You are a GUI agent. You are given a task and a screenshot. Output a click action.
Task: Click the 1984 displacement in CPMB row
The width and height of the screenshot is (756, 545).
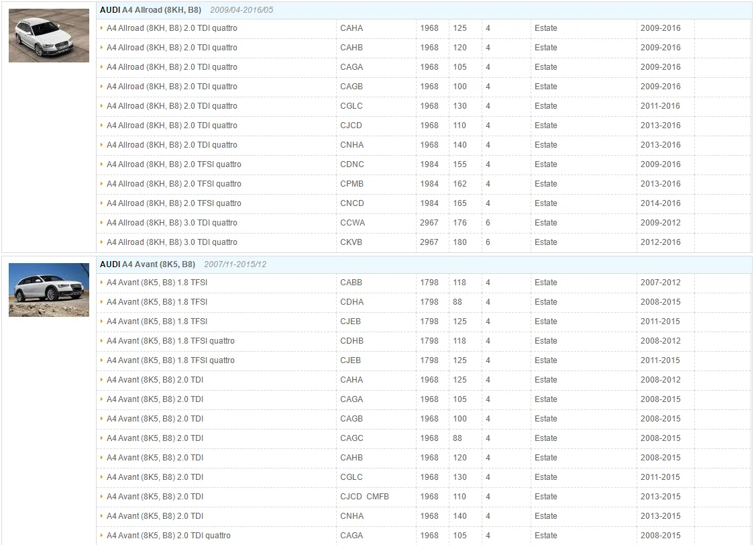(429, 184)
